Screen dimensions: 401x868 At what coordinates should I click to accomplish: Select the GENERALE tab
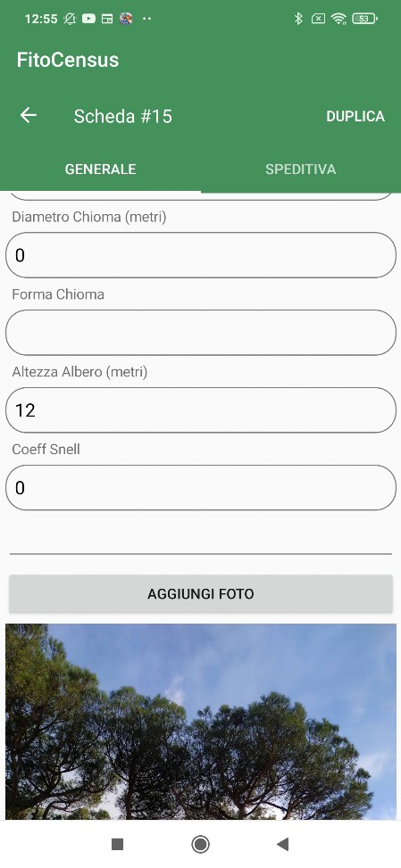click(x=100, y=169)
